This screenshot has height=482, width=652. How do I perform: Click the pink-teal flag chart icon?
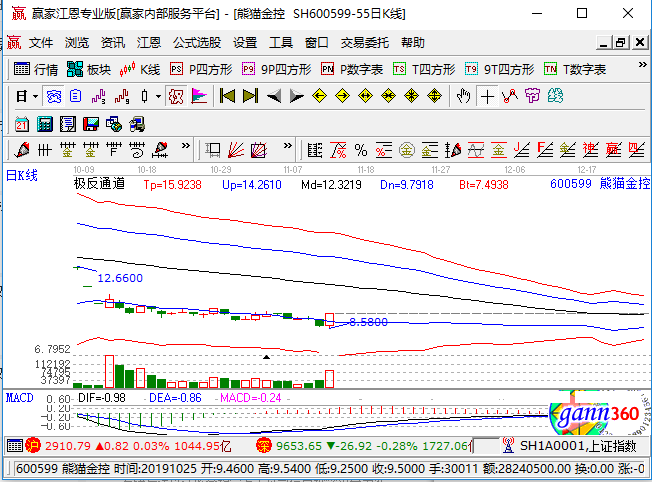coord(199,96)
